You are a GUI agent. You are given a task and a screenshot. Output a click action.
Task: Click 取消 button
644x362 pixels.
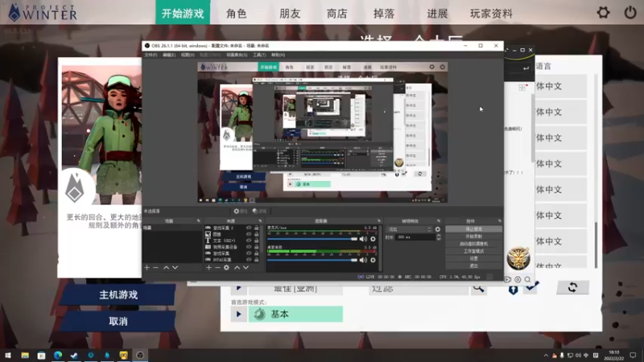point(118,321)
